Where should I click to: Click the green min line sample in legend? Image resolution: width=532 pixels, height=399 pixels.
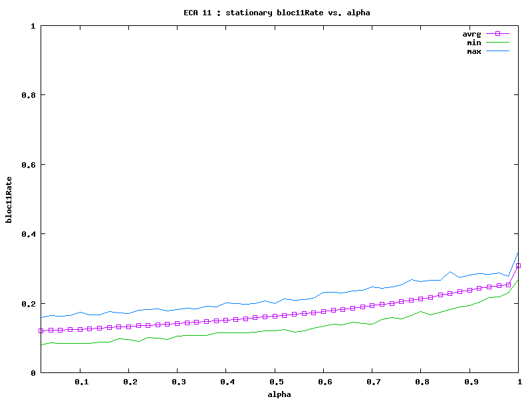(497, 43)
